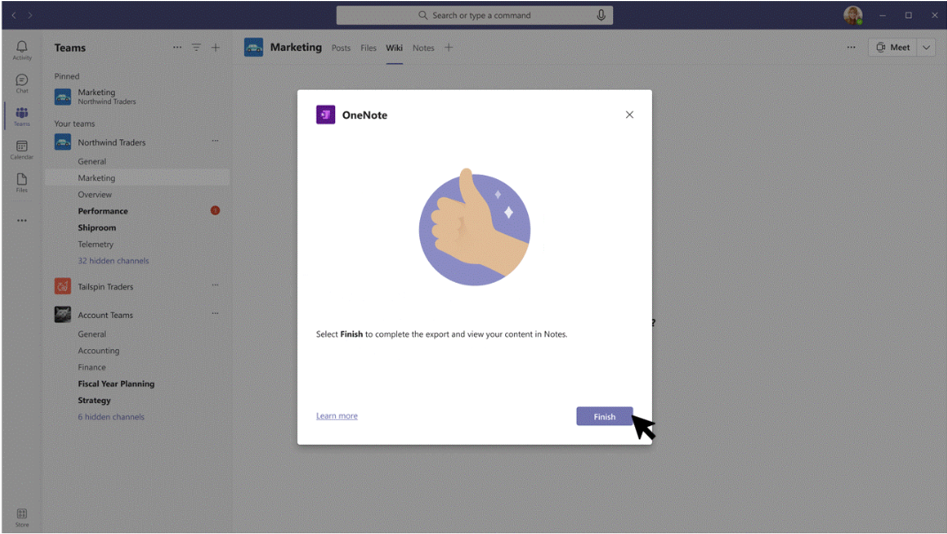Minimize the Teams window

[x=882, y=15]
